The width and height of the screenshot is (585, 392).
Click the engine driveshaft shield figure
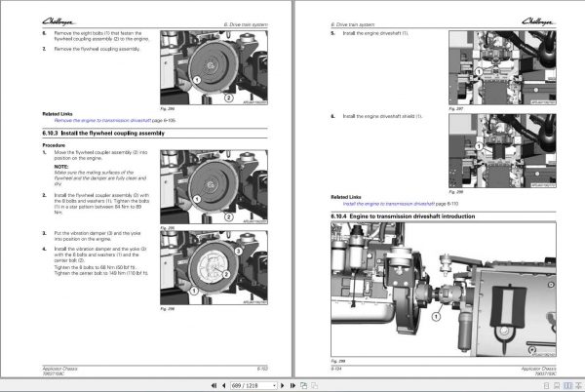point(502,151)
